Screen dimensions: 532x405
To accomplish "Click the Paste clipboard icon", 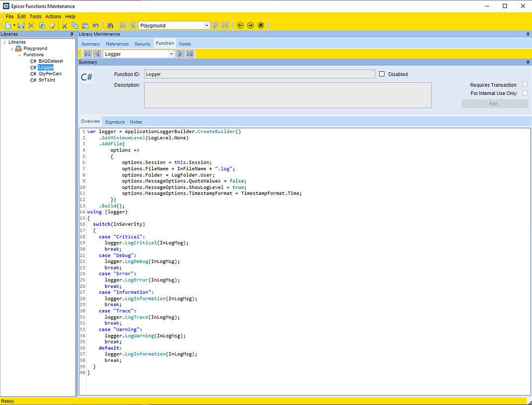I will [85, 25].
